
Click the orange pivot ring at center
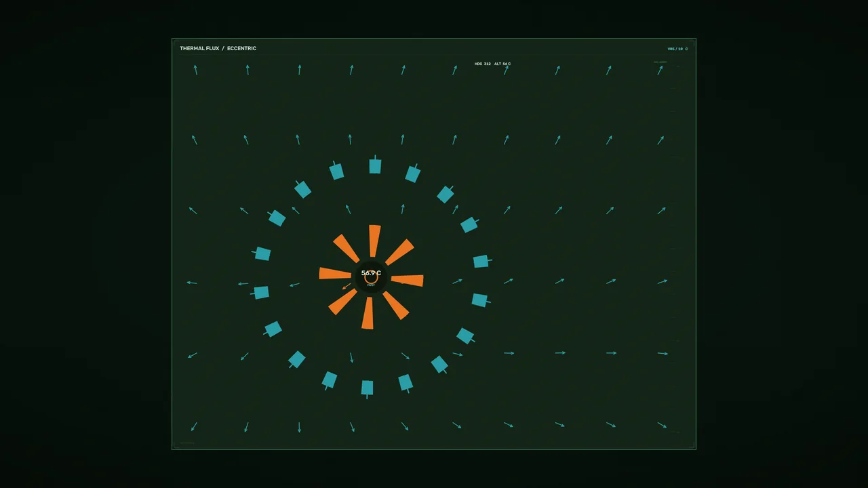point(371,277)
